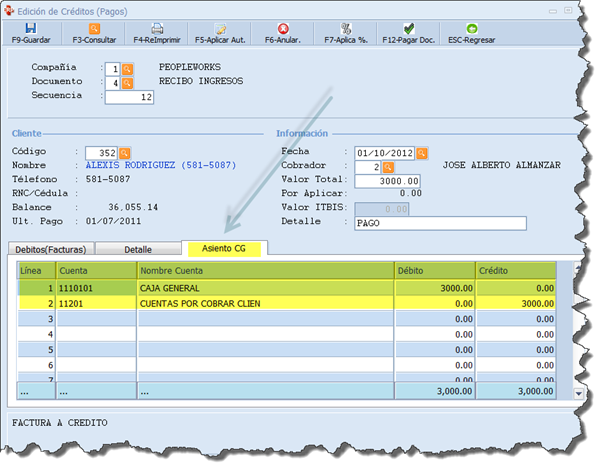
Task: Select F5-Aplicar Aut. toolbar icon
Action: 220,29
